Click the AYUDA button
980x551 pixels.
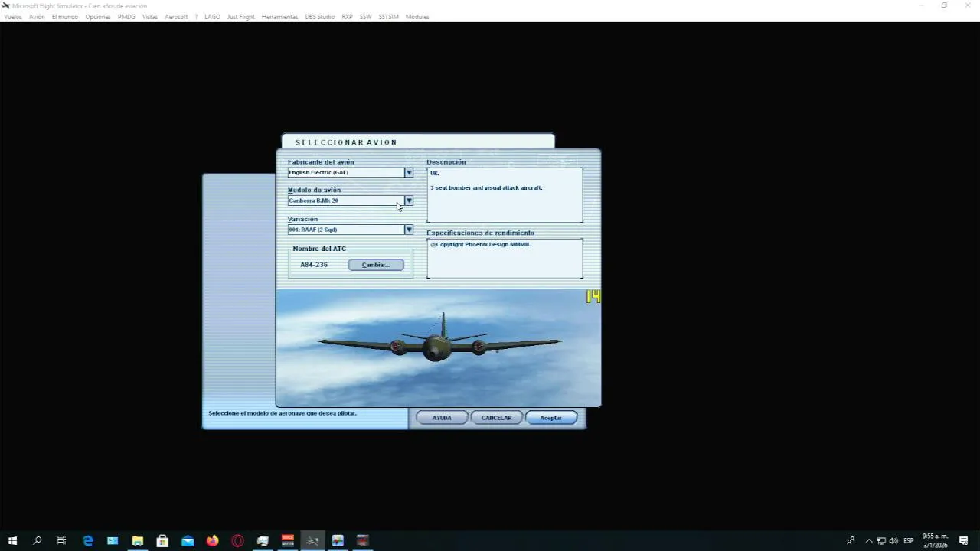tap(442, 418)
